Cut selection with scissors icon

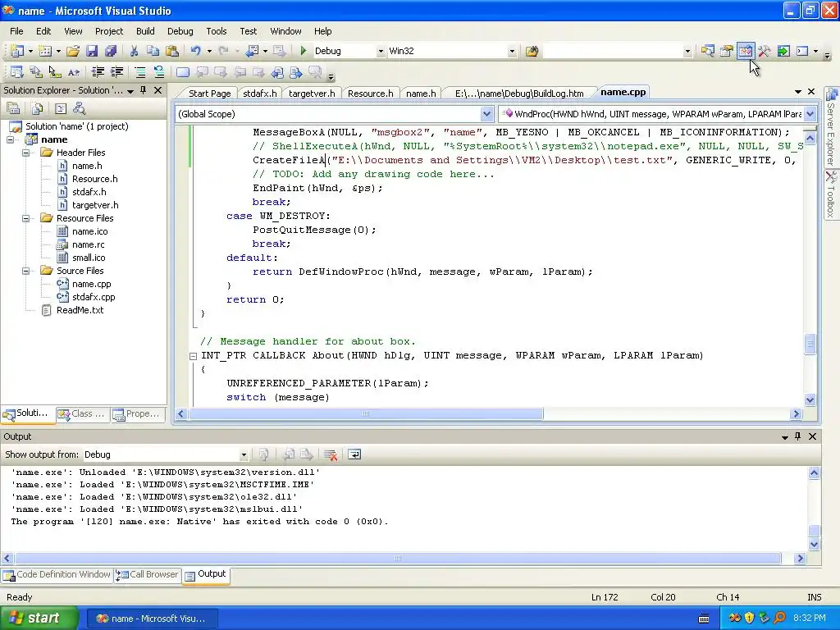click(x=134, y=51)
